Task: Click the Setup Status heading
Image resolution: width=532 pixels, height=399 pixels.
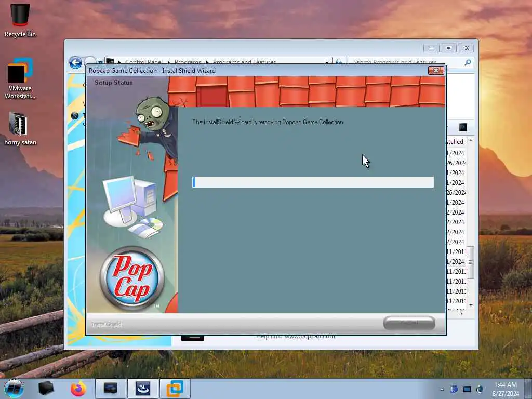Action: [x=113, y=83]
